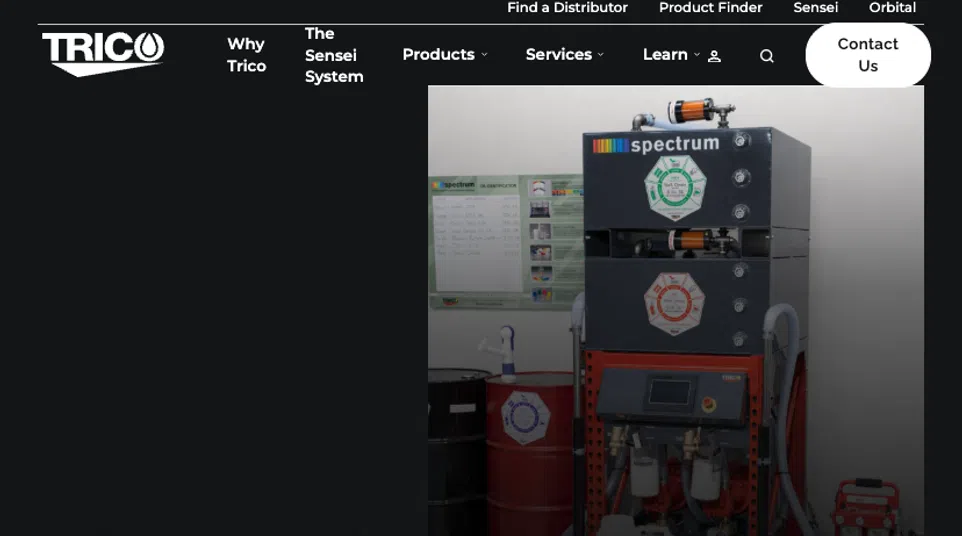Visit the Orbital top link
The height and width of the screenshot is (536, 962).
click(x=892, y=8)
